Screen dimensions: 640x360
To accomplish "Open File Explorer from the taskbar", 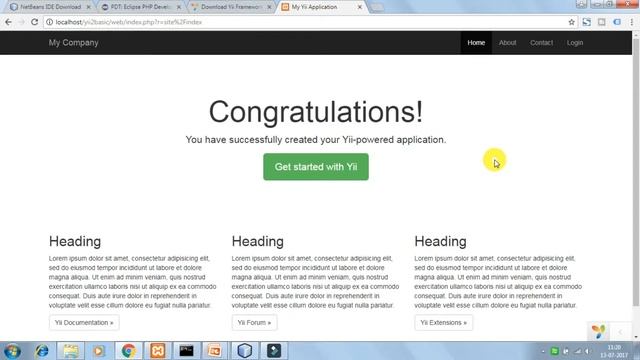I will [x=71, y=351].
